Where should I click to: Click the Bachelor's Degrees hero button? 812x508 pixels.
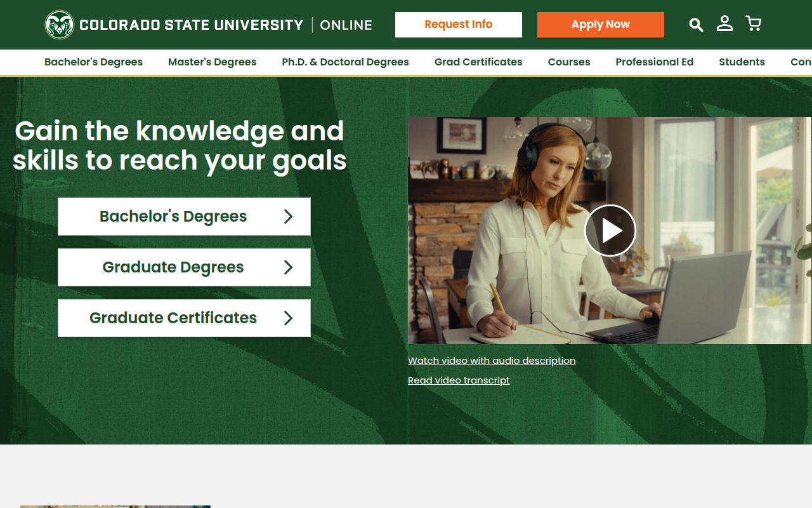tap(184, 217)
